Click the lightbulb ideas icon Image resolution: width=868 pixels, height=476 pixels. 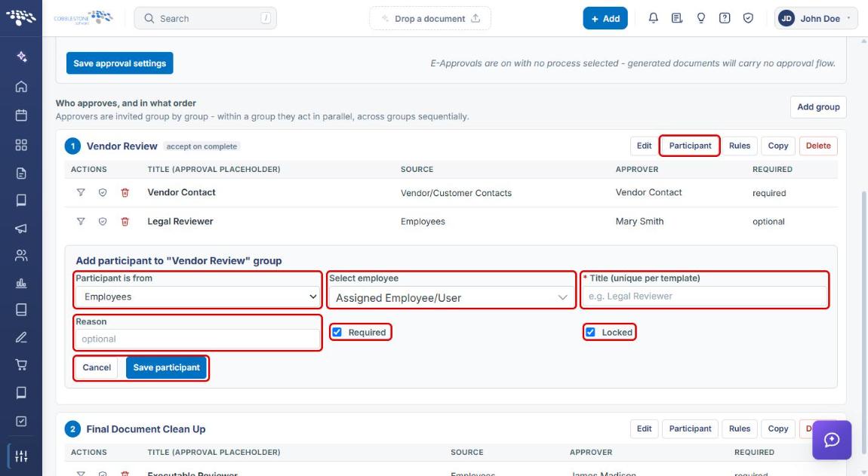[x=701, y=18]
